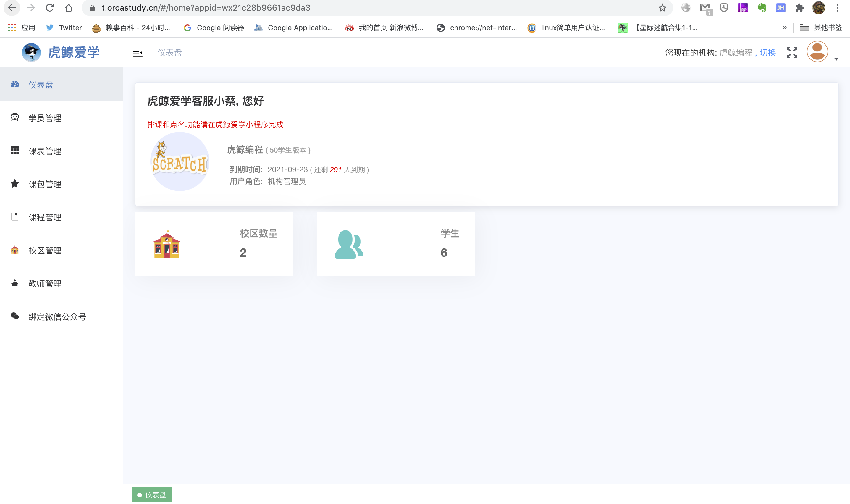Open 绑定微信公众号 in the sidebar

62,316
